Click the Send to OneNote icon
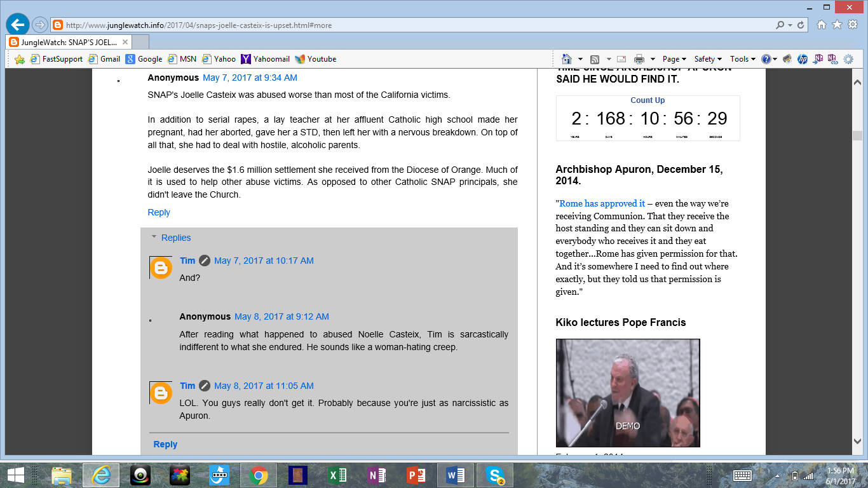 tap(818, 58)
